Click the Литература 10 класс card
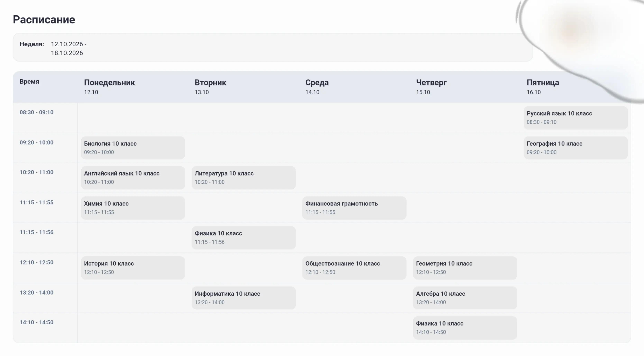644x356 pixels. tap(243, 178)
